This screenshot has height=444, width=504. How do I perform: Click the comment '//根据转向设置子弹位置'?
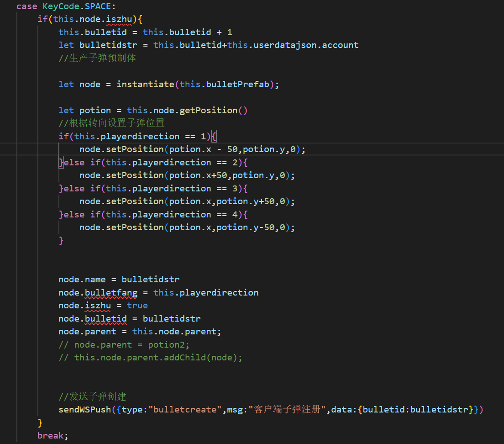point(111,123)
